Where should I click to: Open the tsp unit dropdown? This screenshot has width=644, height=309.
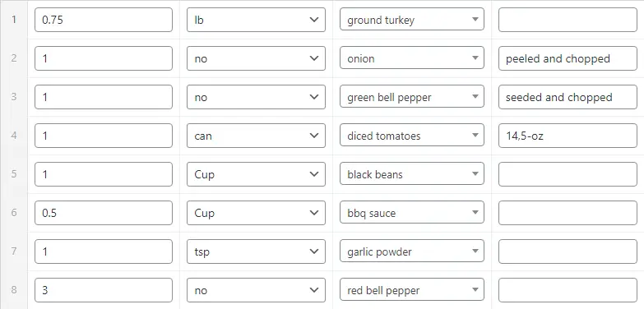click(x=256, y=251)
